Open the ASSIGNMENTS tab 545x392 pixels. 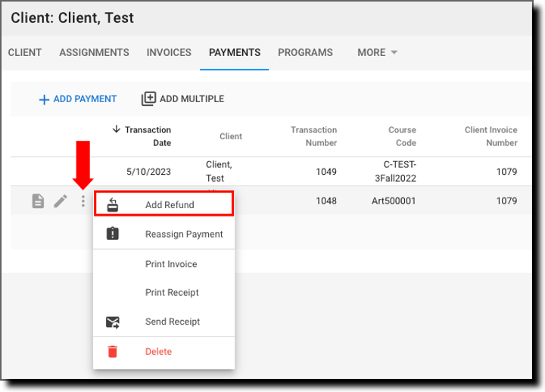pos(94,53)
